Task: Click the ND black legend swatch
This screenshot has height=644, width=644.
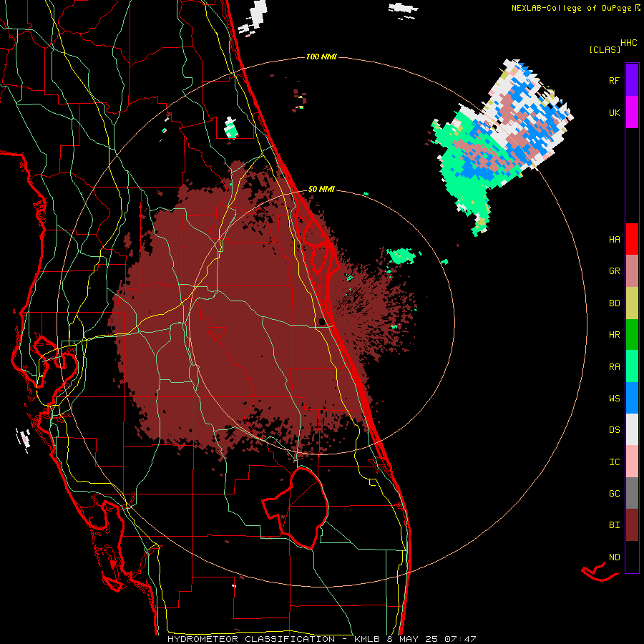Action: 632,557
